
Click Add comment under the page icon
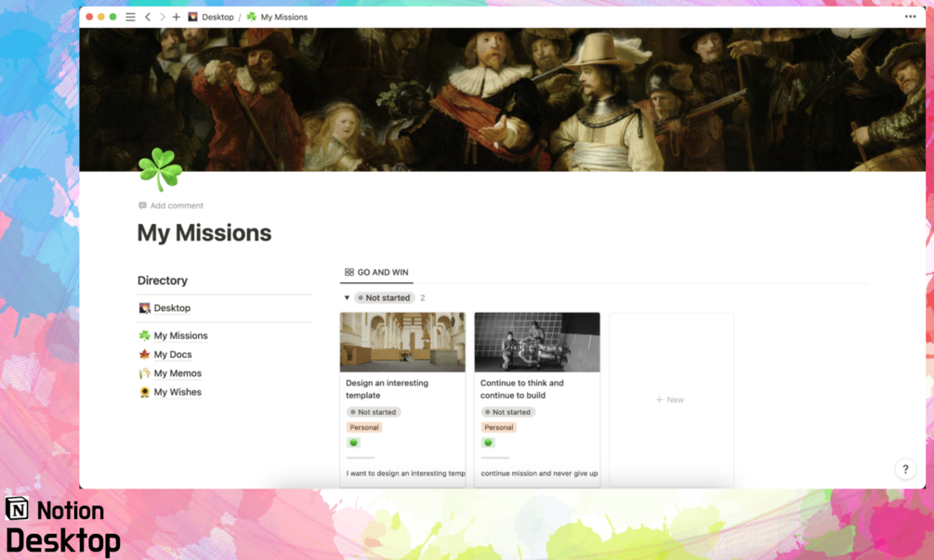tap(171, 205)
